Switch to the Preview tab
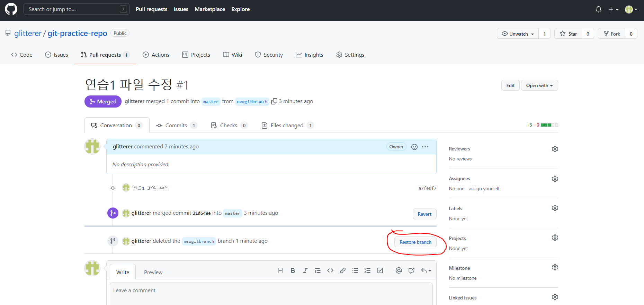This screenshot has height=305, width=644. point(153,272)
